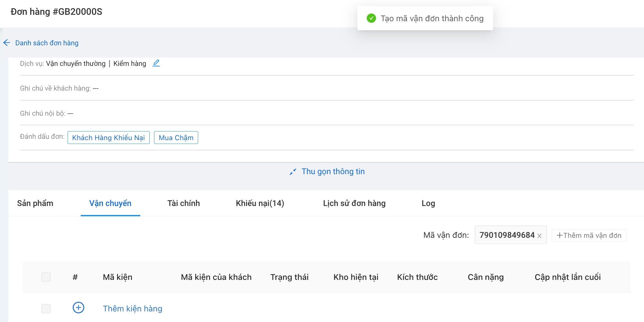Toggle the select-all checkbox in table header

(46, 277)
